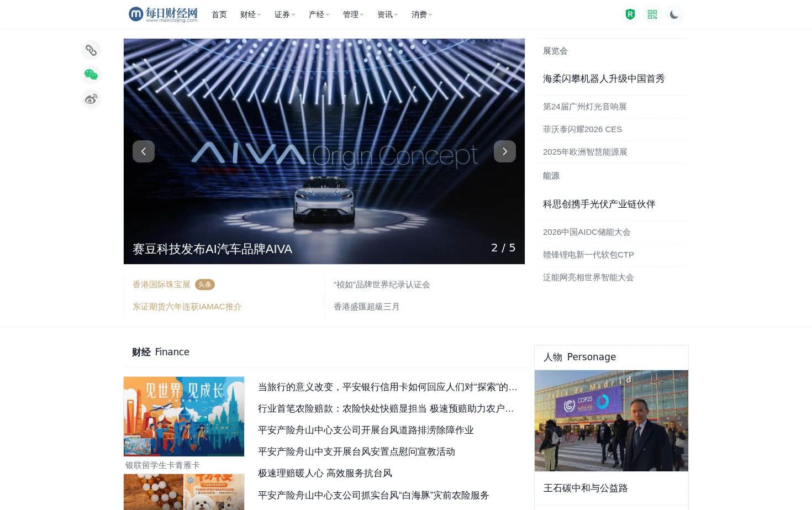Open the COP25 Madrid photo thumbnail

coord(611,420)
